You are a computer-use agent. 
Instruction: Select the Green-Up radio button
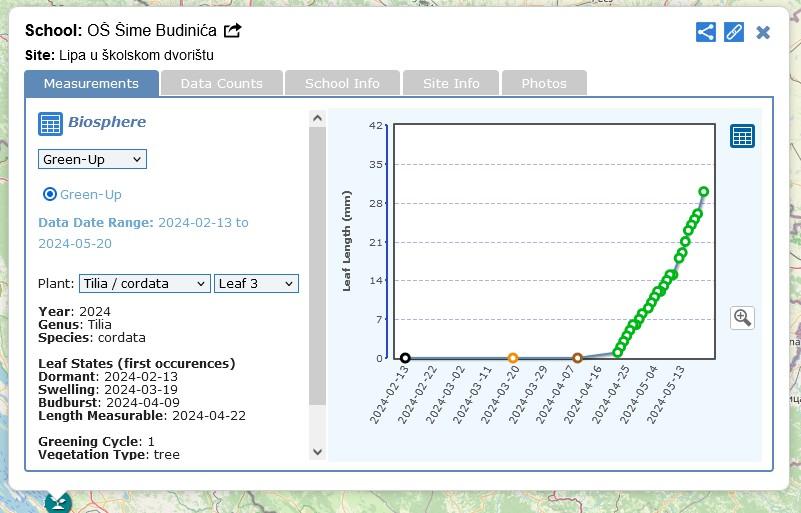[50, 194]
